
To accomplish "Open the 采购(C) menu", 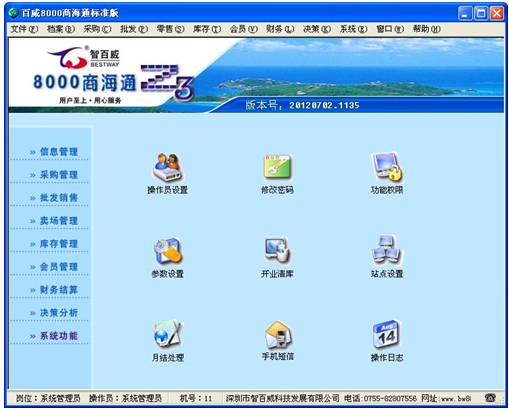I will [97, 29].
